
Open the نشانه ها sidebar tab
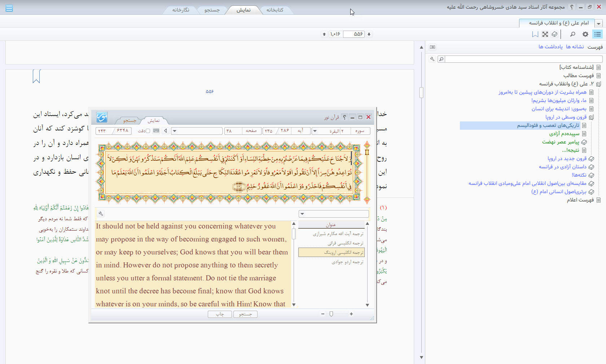(x=575, y=47)
